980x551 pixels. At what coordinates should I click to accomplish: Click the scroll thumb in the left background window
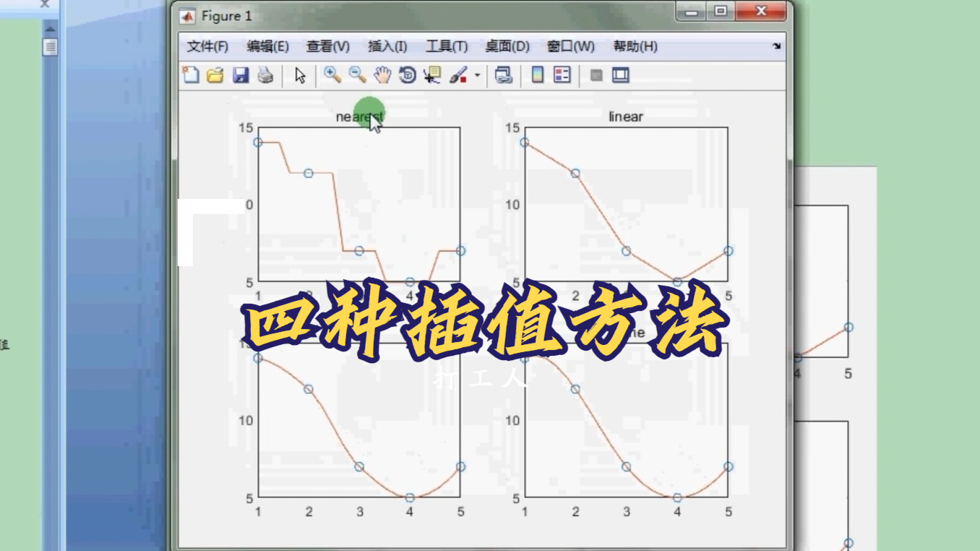(x=50, y=48)
